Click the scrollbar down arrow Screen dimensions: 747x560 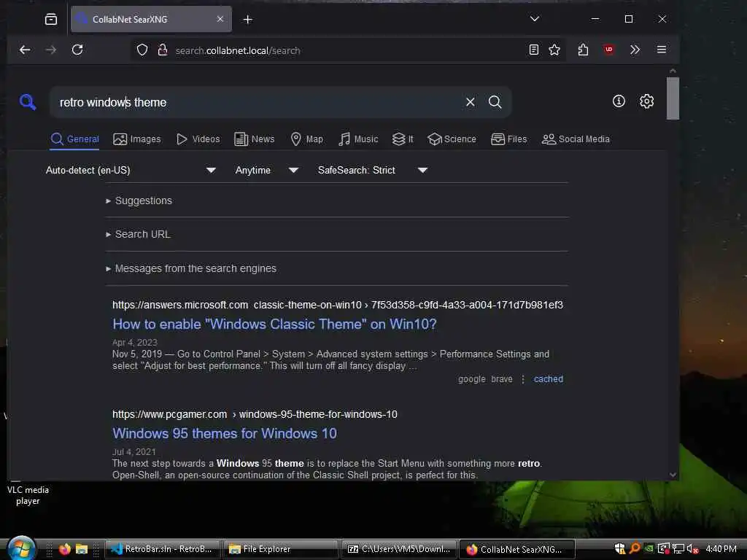click(673, 474)
